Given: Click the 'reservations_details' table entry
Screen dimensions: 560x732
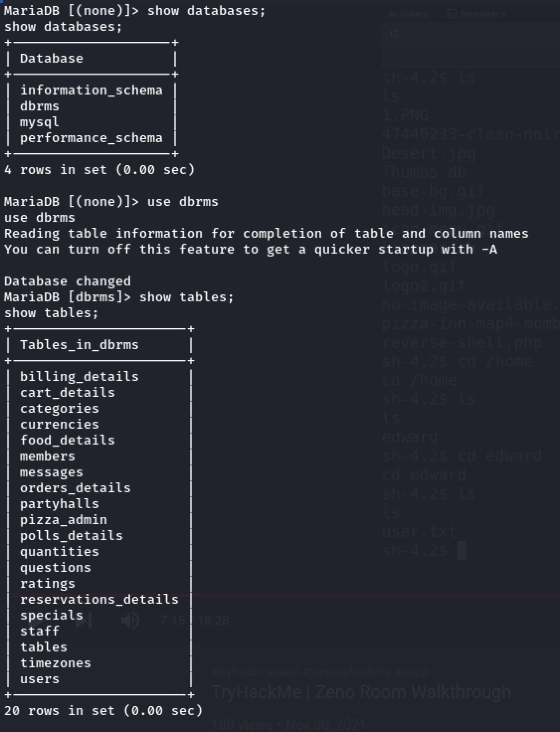Looking at the screenshot, I should (x=99, y=599).
